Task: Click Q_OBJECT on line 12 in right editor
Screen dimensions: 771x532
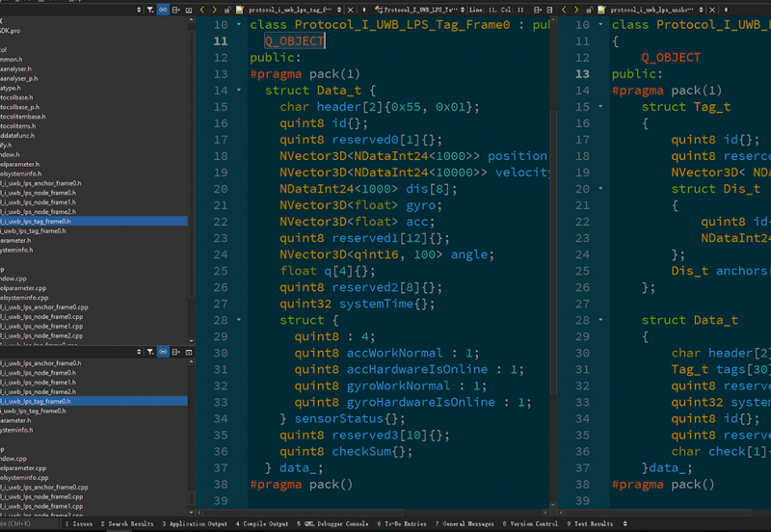Action: [671, 58]
